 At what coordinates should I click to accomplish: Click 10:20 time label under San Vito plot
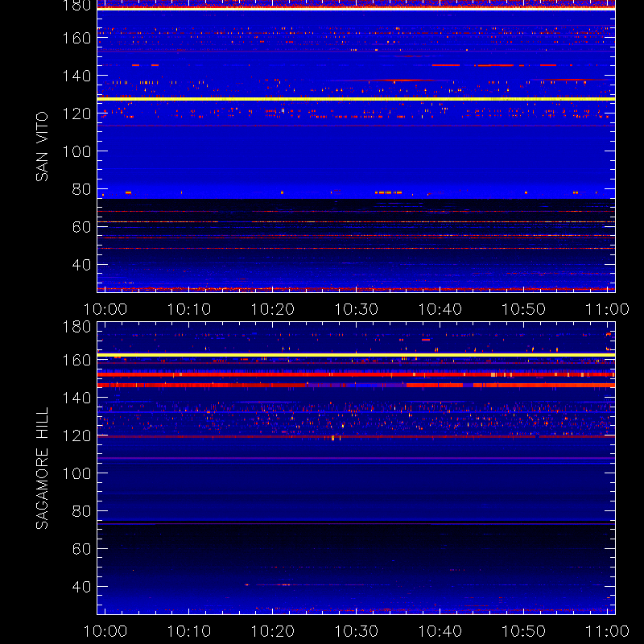pyautogui.click(x=273, y=309)
